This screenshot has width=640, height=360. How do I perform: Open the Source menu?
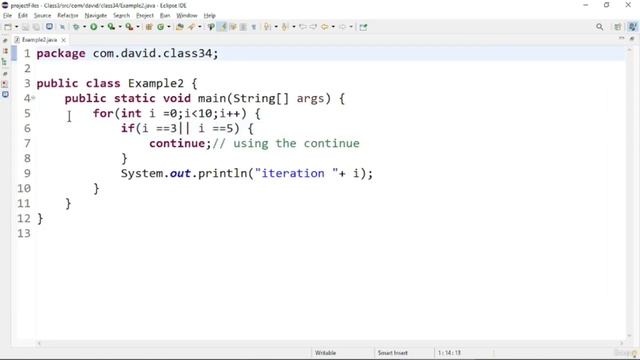(x=42, y=16)
